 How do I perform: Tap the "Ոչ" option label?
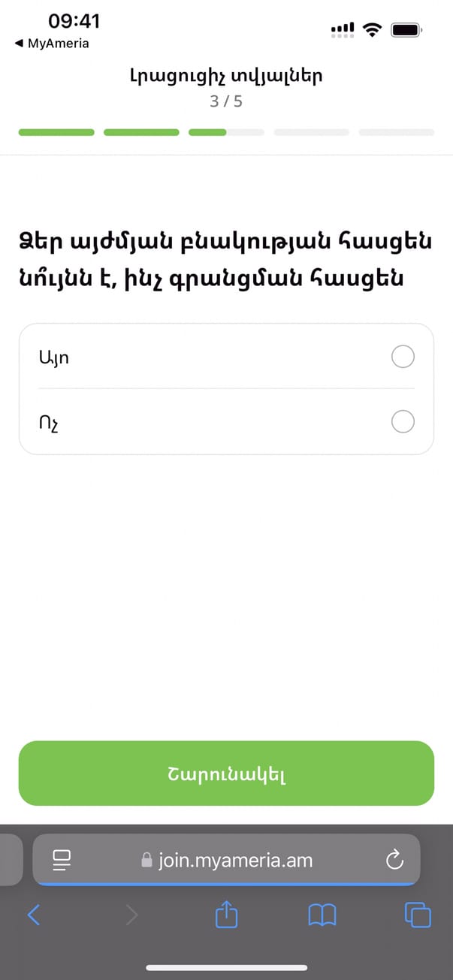49,423
